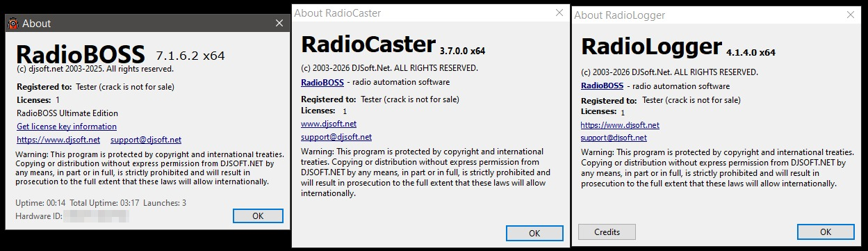Click Registered to line in About RadioCaster
868x251 pixels.
click(x=380, y=99)
